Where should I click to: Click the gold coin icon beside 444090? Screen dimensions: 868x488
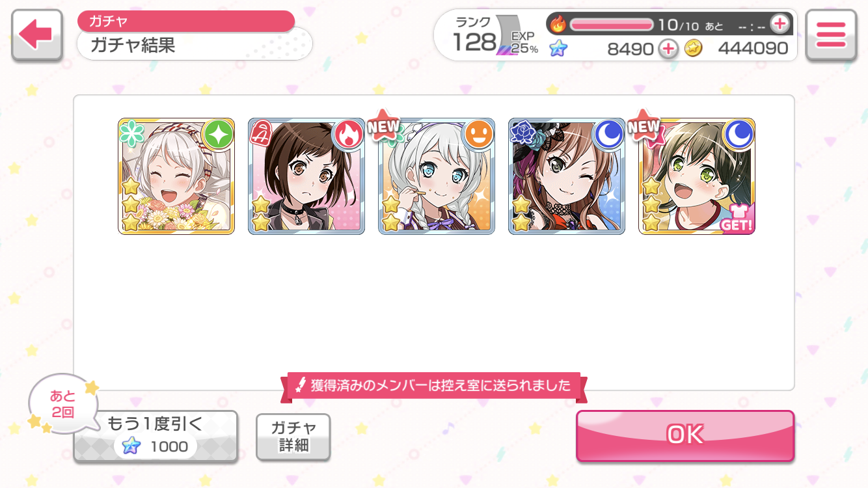pyautogui.click(x=694, y=48)
